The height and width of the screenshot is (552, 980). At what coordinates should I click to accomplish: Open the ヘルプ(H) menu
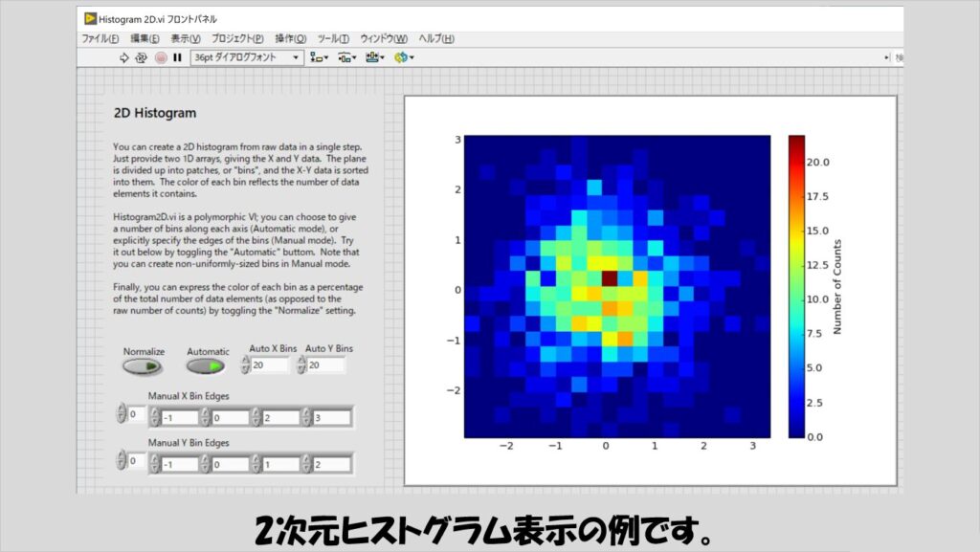[436, 39]
